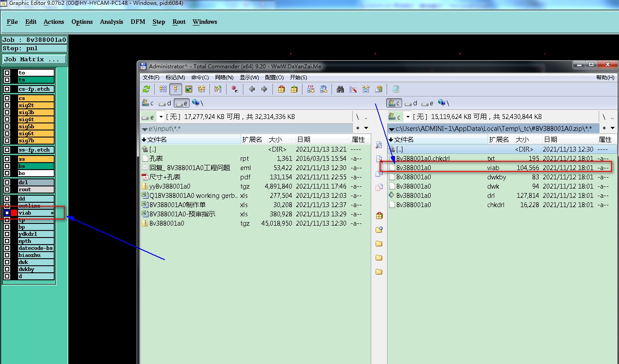Screen dimensions: 619x364
Task: Select the full file details view icon
Action: click(175, 89)
